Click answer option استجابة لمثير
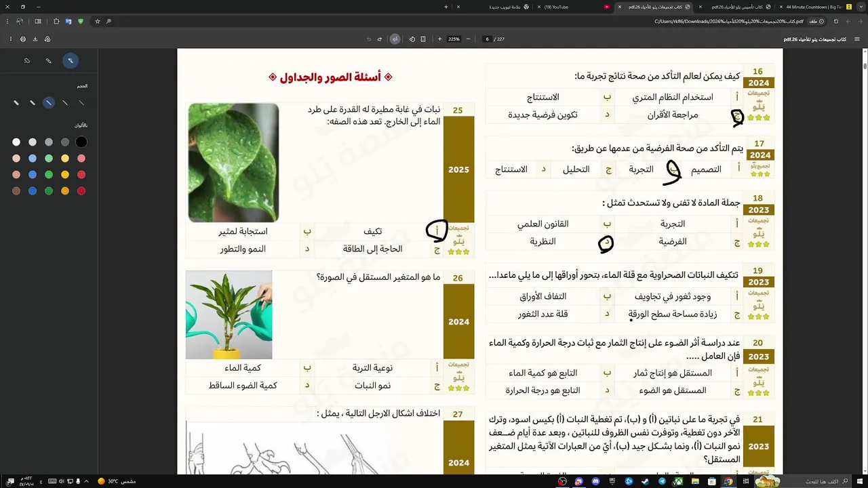The width and height of the screenshot is (868, 488). pos(243,231)
